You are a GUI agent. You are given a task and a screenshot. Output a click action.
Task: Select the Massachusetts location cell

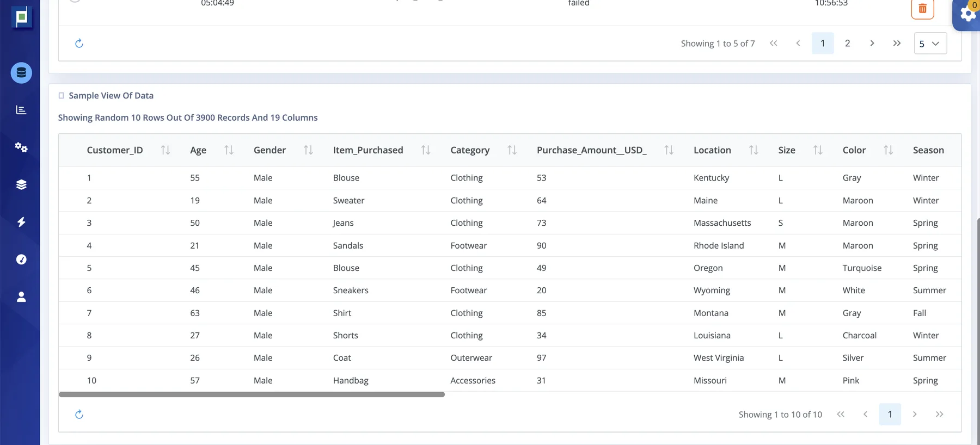click(x=722, y=223)
